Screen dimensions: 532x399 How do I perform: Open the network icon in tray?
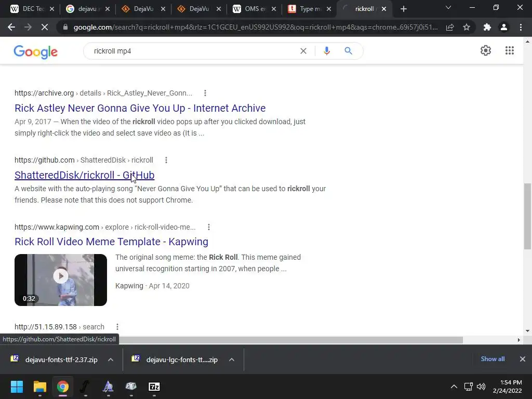[468, 387]
